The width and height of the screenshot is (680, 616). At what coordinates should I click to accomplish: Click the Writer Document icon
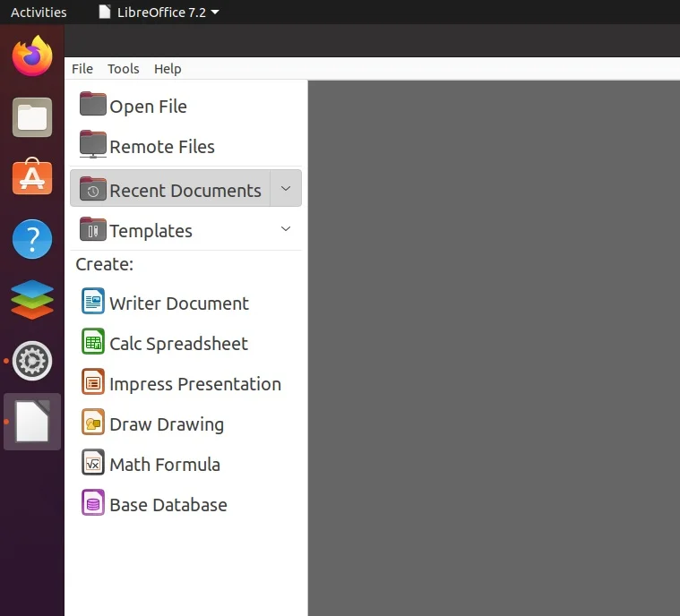click(x=93, y=301)
